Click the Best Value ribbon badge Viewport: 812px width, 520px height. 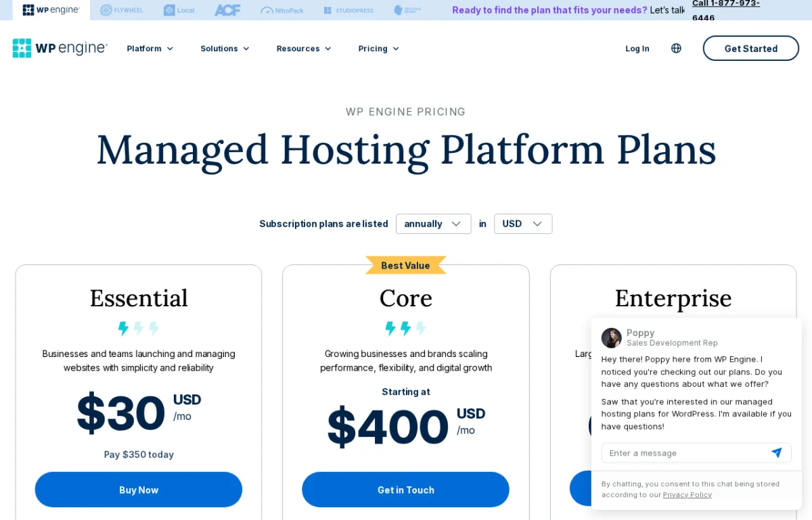[x=406, y=265]
